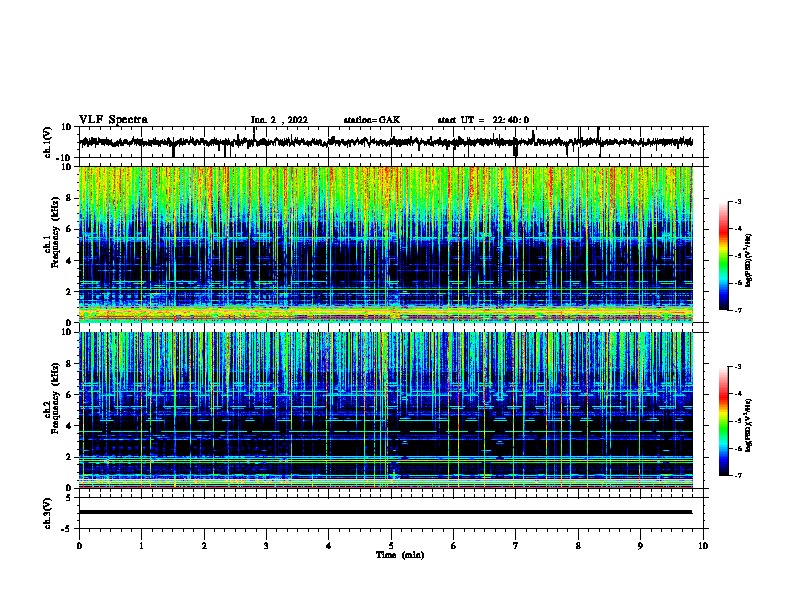Click the "-7" label on ch.1 colorbar
Screen dimensions: 792x612
(x=738, y=310)
